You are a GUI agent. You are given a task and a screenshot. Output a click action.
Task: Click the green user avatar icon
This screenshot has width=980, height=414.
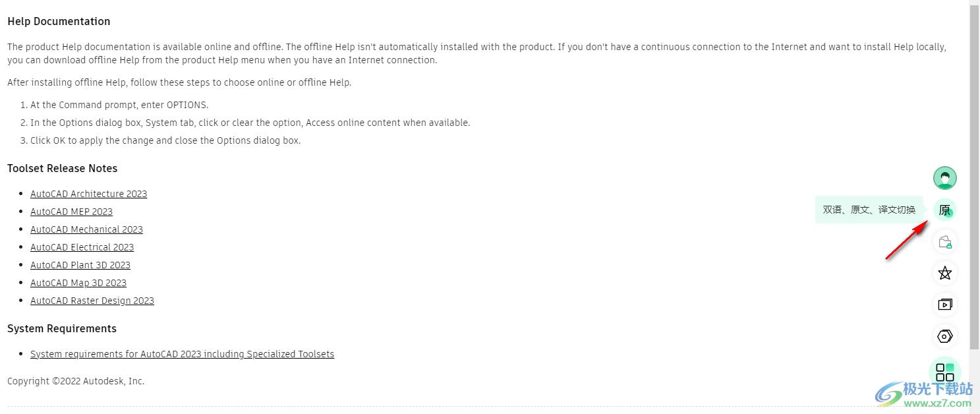coord(944,178)
